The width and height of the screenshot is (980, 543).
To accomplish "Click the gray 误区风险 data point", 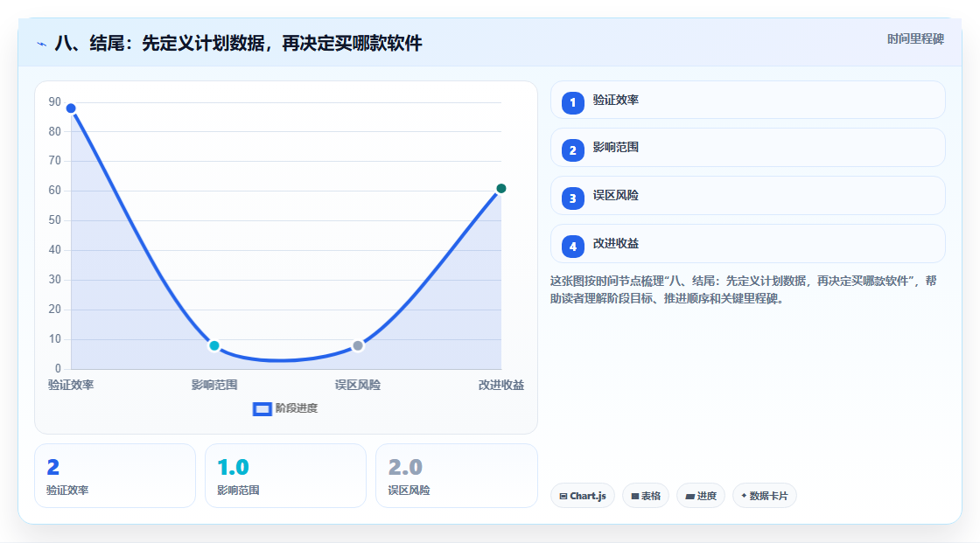I will (x=358, y=345).
